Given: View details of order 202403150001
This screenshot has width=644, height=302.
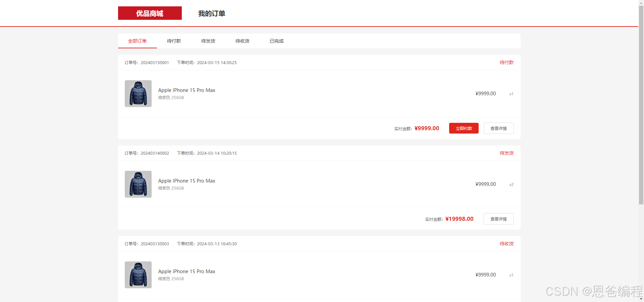Looking at the screenshot, I should (x=499, y=128).
